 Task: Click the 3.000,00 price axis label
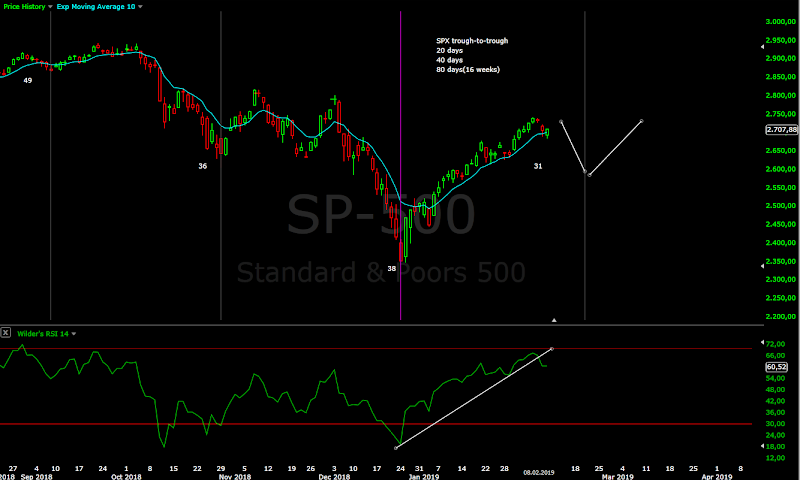click(x=781, y=21)
